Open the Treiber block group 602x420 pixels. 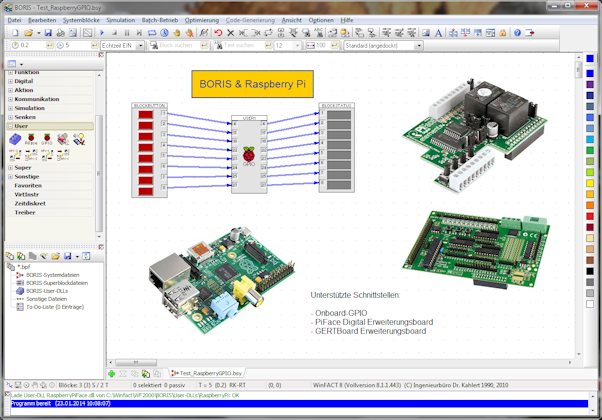click(x=25, y=212)
